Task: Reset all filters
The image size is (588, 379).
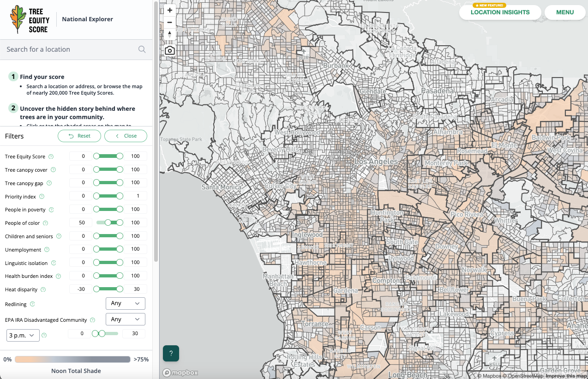Action: coord(79,136)
